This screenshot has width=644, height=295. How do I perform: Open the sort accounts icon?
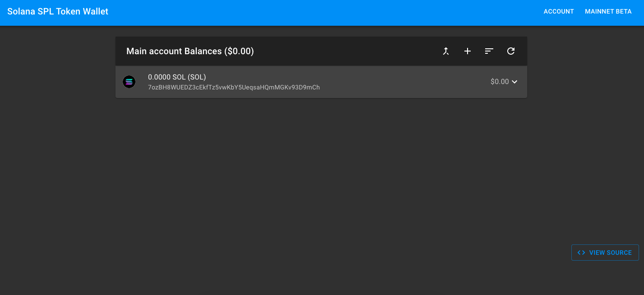(x=489, y=51)
